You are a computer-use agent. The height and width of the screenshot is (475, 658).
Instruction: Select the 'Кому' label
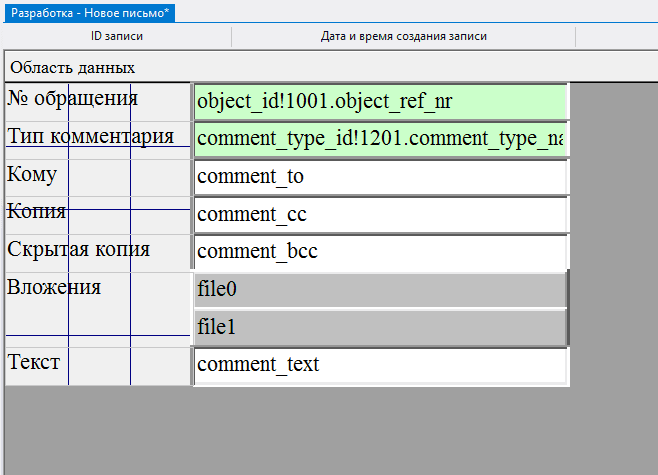coord(32,174)
